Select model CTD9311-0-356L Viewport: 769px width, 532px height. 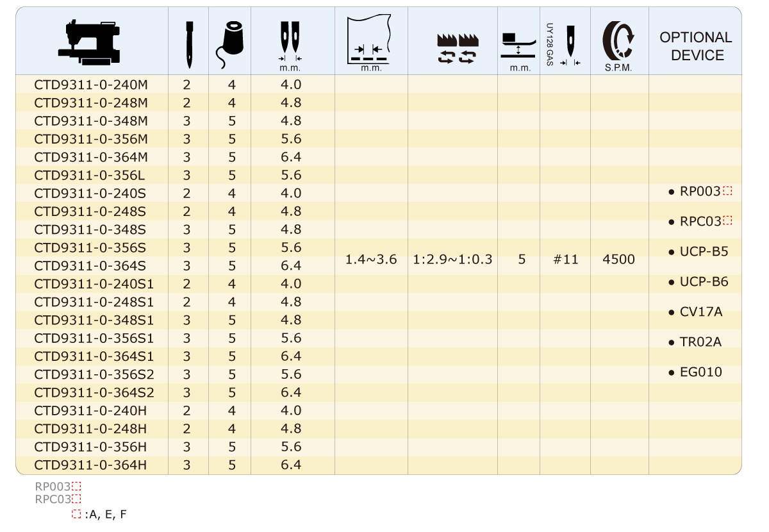click(x=92, y=175)
